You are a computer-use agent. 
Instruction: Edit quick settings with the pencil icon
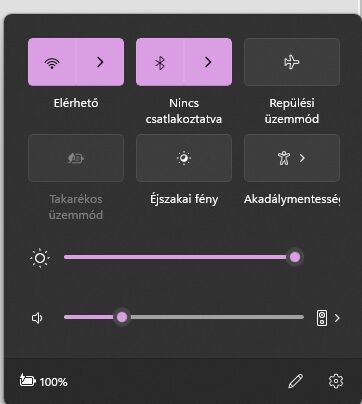click(295, 381)
